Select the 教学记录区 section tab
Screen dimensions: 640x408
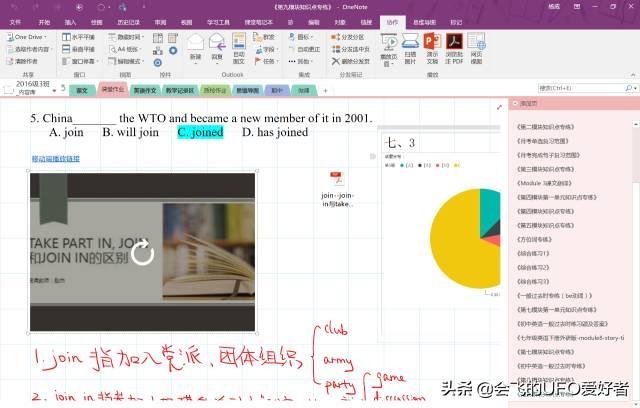click(180, 90)
